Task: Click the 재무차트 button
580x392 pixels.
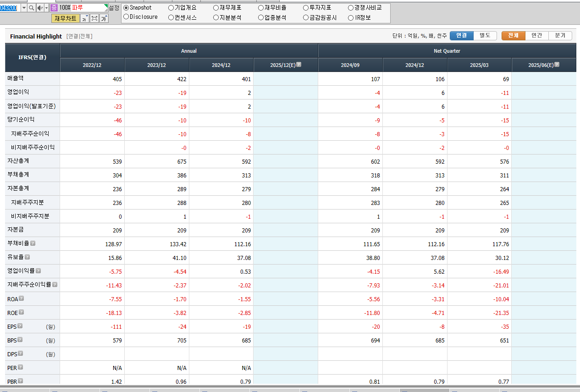Action: (65, 18)
